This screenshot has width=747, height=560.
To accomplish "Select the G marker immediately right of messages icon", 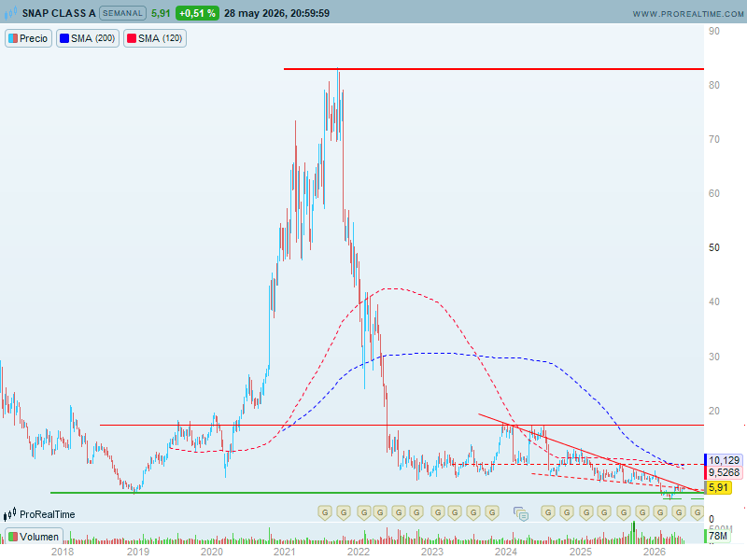I will coord(548,512).
